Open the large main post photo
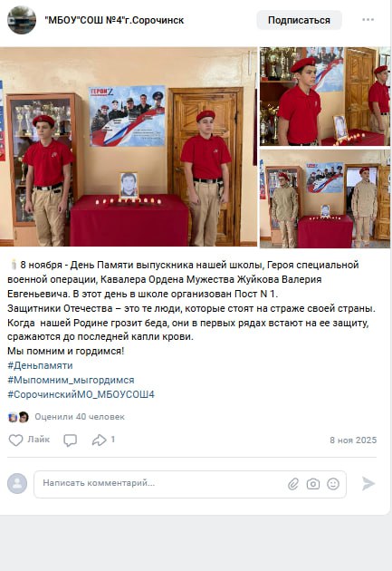This screenshot has width=392, height=571. [x=129, y=147]
